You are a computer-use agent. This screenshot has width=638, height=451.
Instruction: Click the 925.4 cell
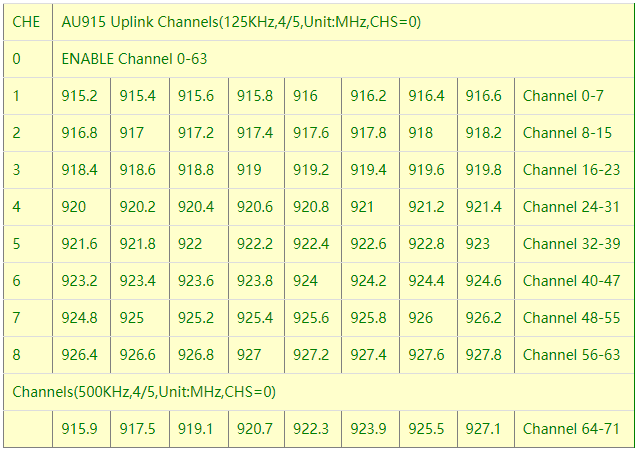[x=256, y=318]
